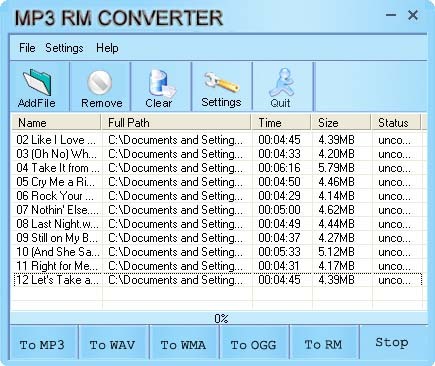Click the time value 00:06:16
This screenshot has height=366, width=435.
click(x=279, y=168)
